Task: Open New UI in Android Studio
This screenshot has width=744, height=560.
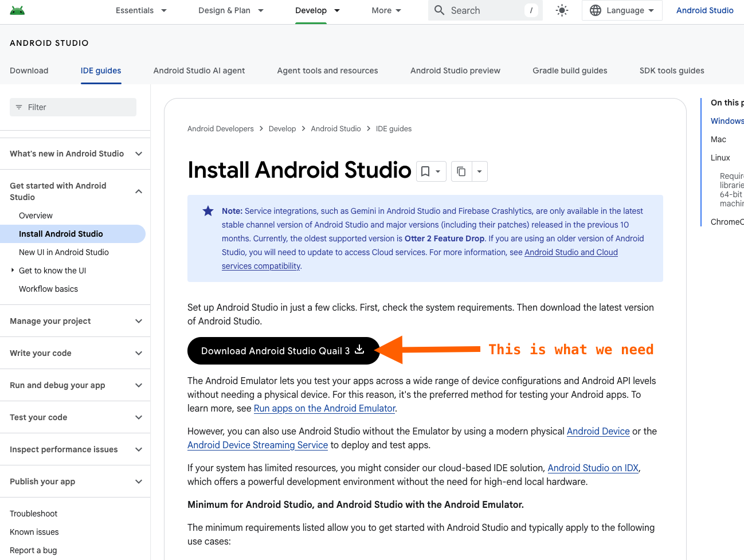Action: (x=64, y=252)
